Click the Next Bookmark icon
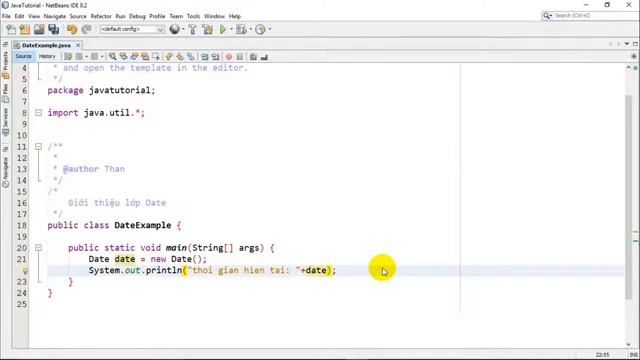Viewport: 640px width, 360px height. pos(180,57)
